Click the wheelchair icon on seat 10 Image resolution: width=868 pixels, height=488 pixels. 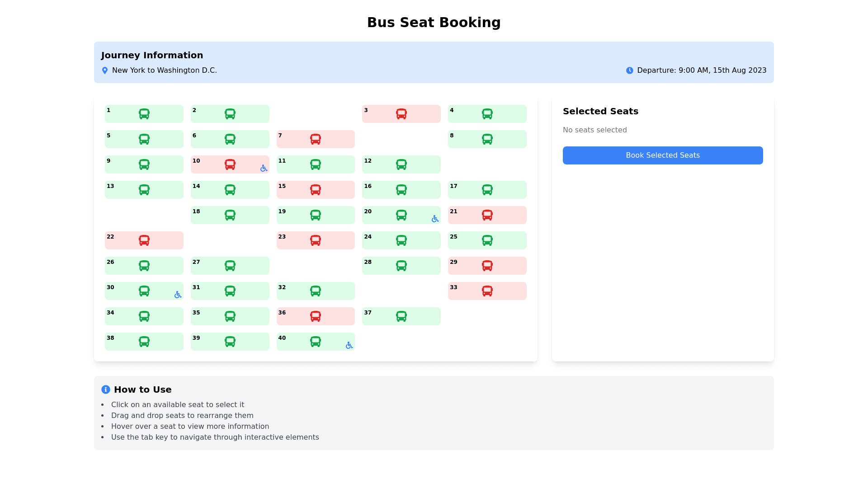[264, 168]
